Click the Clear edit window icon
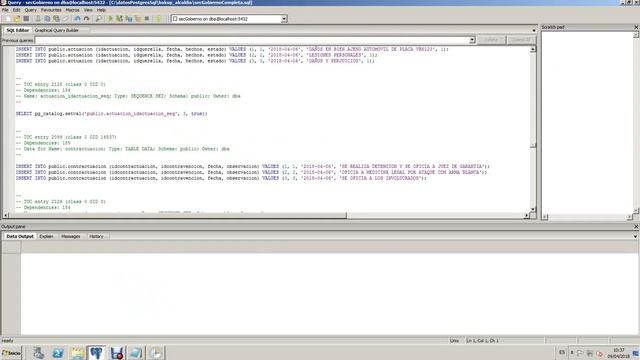Image resolution: width=640 pixels, height=360 pixels. [65, 19]
